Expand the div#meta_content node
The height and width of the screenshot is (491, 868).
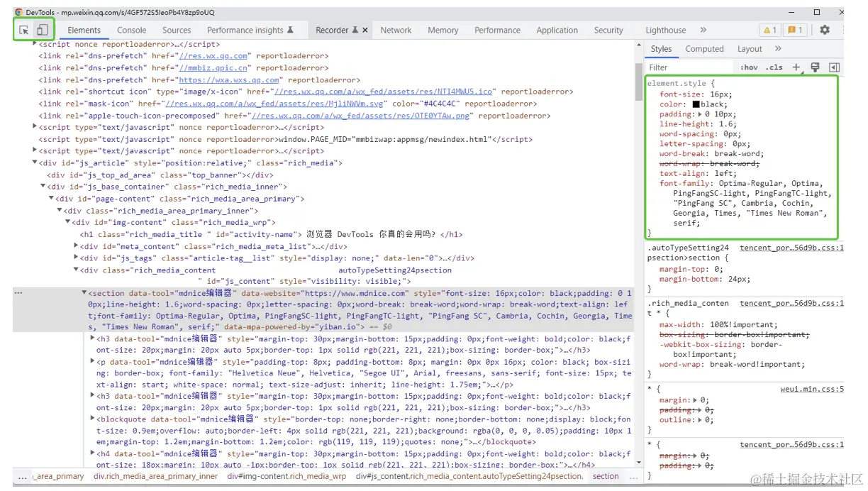point(77,246)
